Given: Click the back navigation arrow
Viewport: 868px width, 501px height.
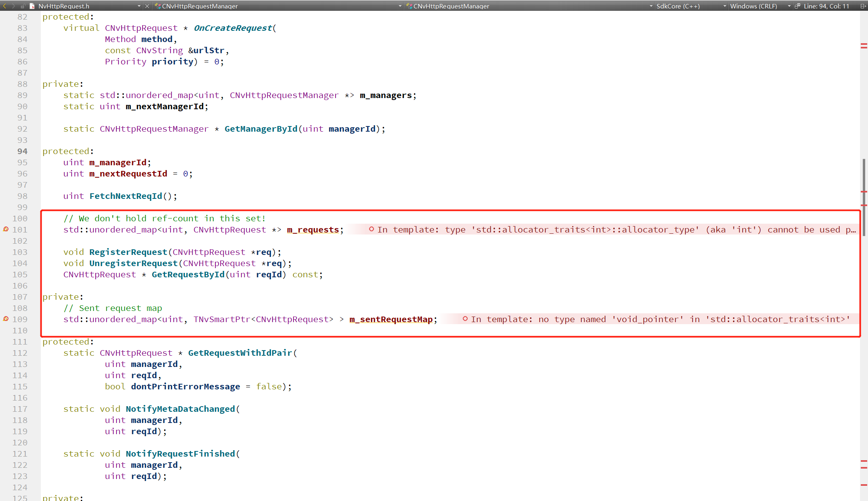Looking at the screenshot, I should pyautogui.click(x=4, y=6).
